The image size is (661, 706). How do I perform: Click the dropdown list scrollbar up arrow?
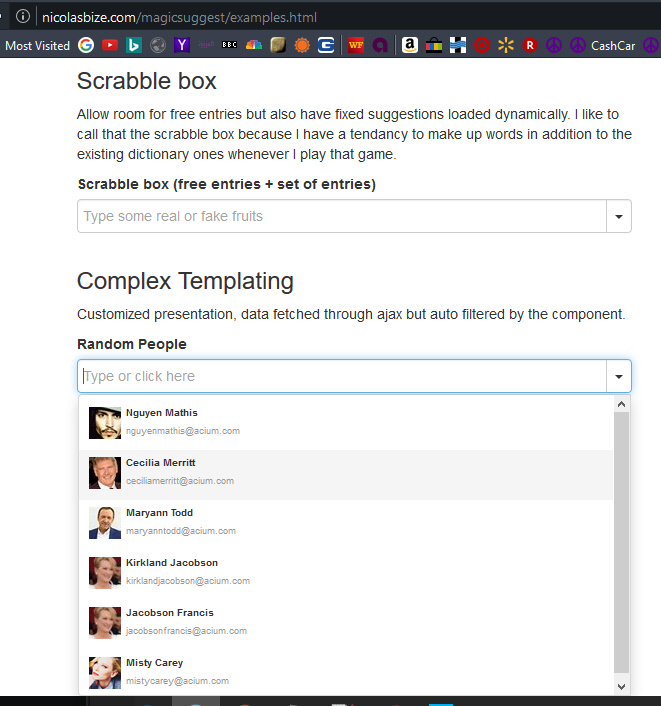point(621,405)
